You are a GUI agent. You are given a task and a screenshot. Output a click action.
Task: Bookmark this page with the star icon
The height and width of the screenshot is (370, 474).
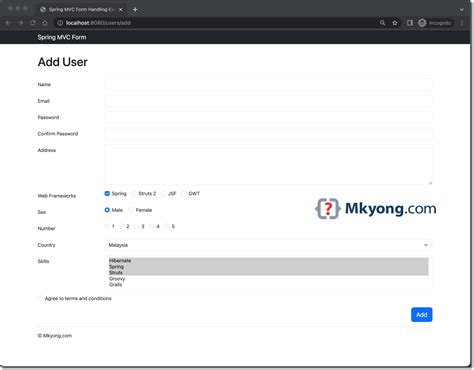[395, 23]
